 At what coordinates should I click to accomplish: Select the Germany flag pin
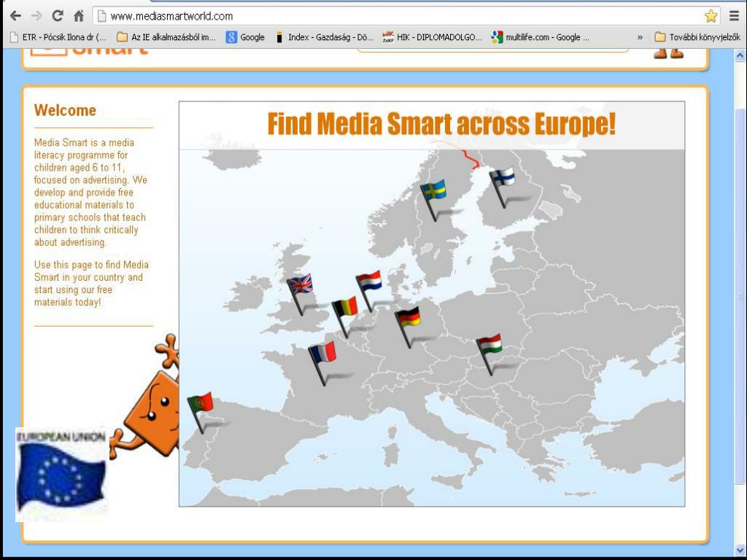(407, 327)
